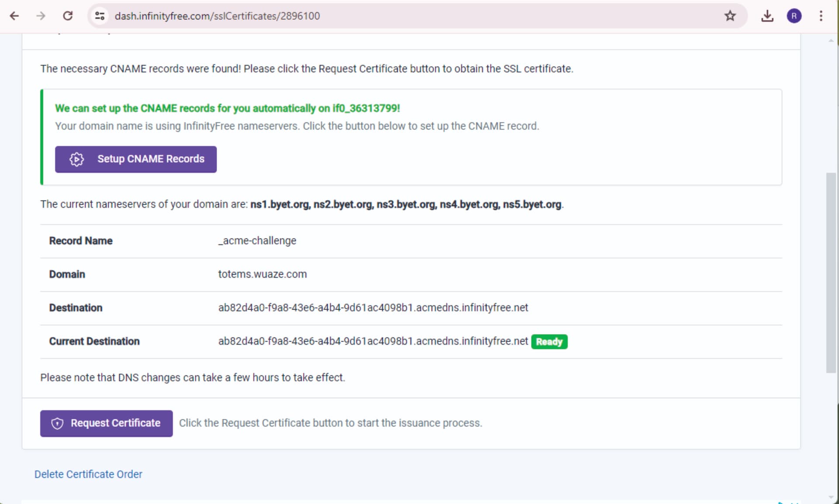
Task: Click the 'necessary CNAME records were found' message
Action: tap(307, 69)
